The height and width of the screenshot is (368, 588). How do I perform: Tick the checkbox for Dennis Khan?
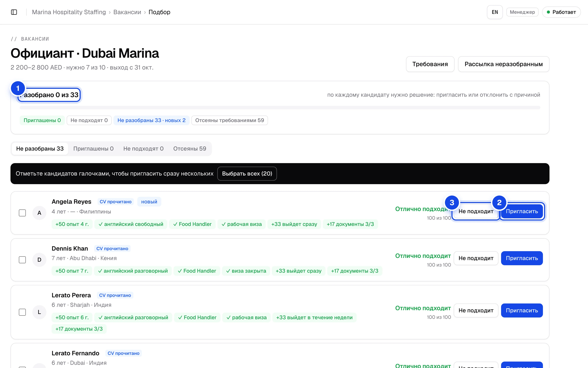point(22,260)
